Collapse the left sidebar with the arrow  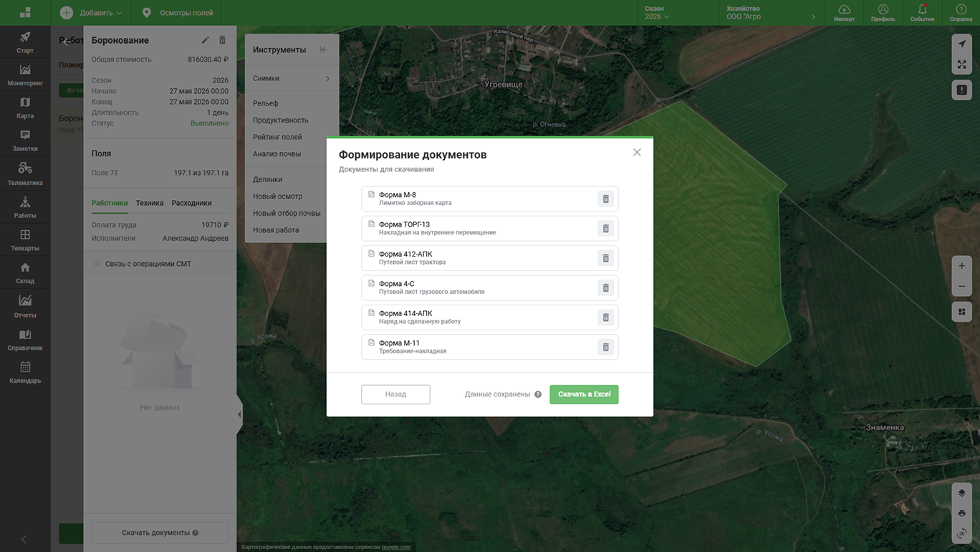point(24,539)
